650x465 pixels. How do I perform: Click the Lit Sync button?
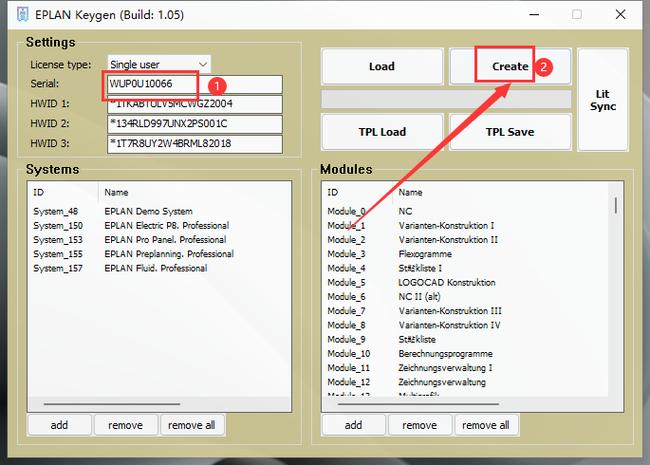click(x=603, y=100)
